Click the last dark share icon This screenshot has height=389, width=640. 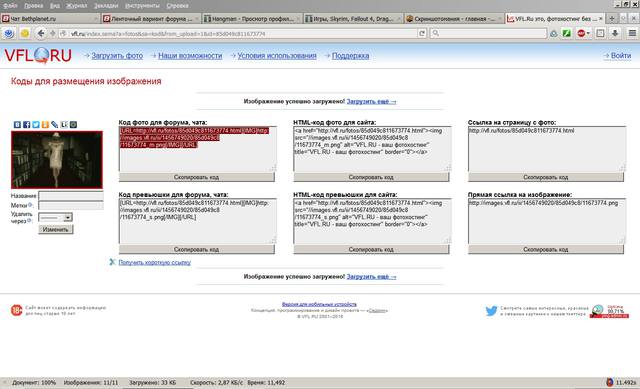pyautogui.click(x=73, y=125)
